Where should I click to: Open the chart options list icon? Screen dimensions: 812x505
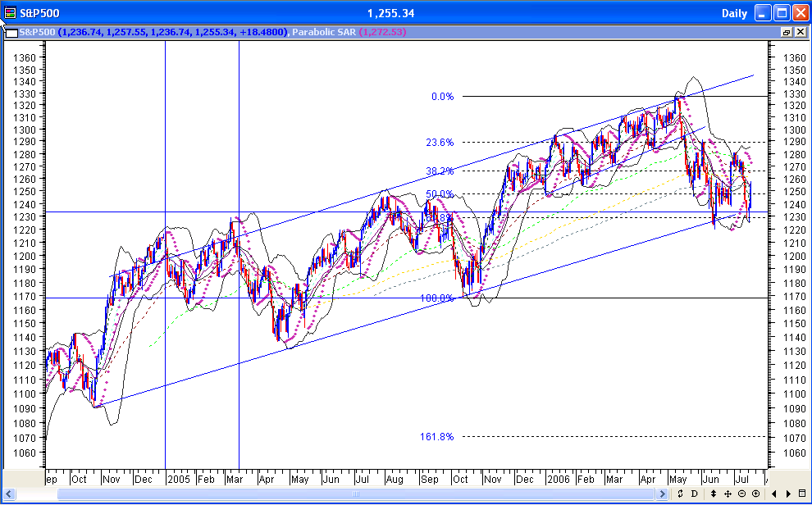tap(801, 494)
